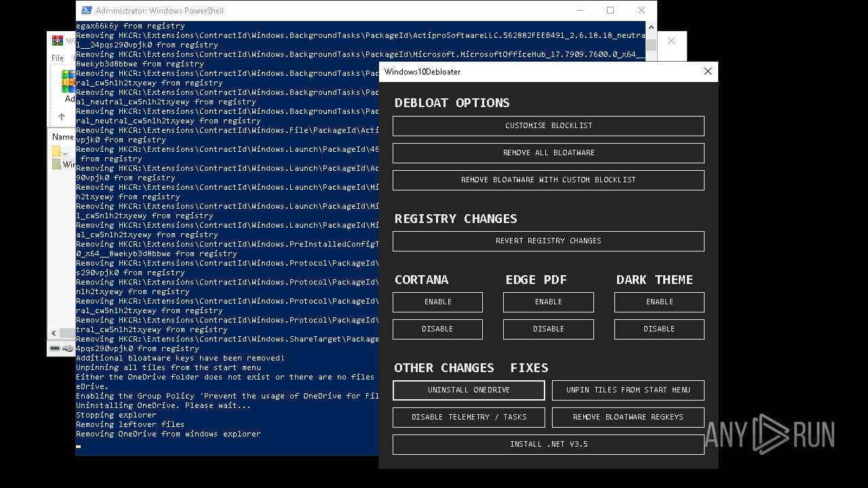Viewport: 868px width, 488px height.
Task: Disable Edge PDF
Action: pyautogui.click(x=548, y=329)
